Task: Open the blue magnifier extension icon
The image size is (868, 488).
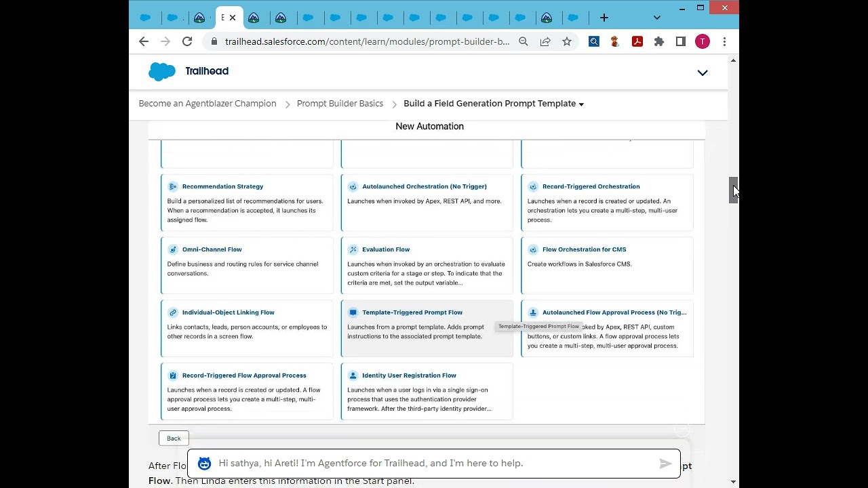Action: pos(594,41)
